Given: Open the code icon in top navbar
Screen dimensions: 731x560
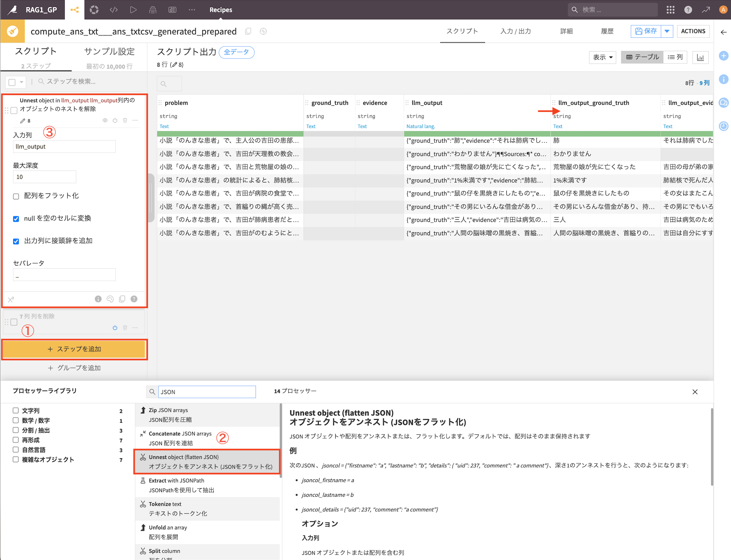Looking at the screenshot, I should 114,10.
